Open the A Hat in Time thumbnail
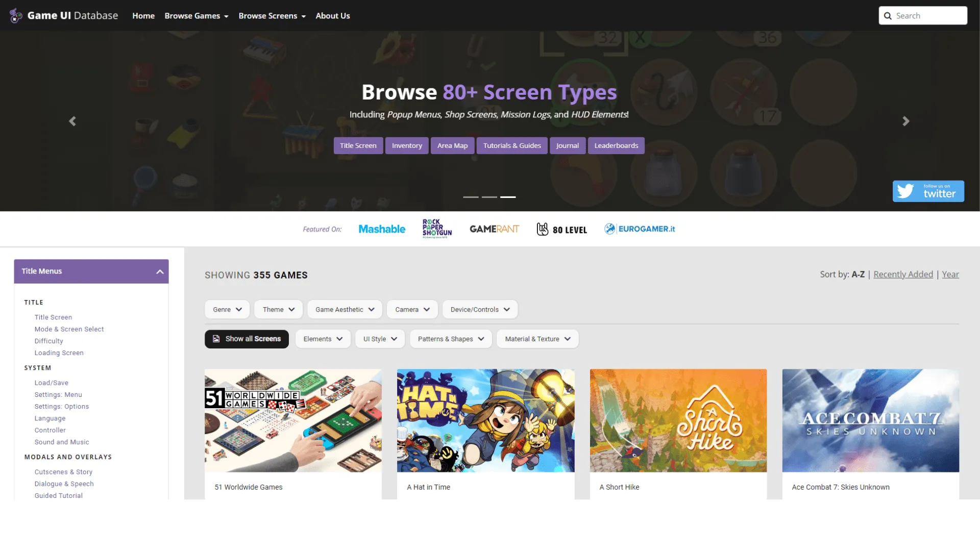 [x=485, y=420]
